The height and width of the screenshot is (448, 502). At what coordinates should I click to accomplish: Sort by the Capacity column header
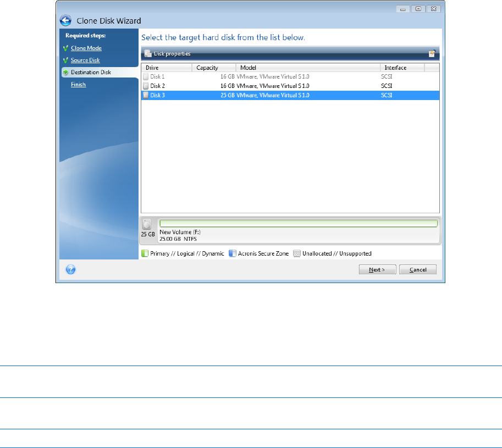(x=214, y=68)
